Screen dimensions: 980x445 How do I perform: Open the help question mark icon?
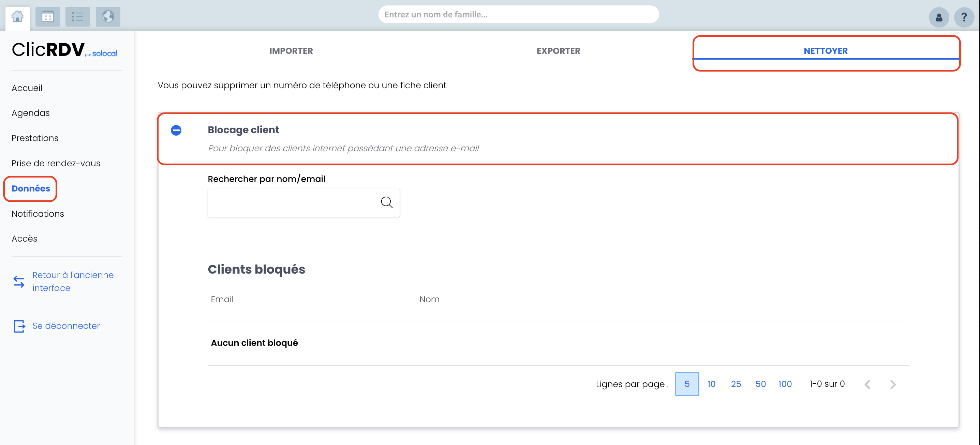964,17
